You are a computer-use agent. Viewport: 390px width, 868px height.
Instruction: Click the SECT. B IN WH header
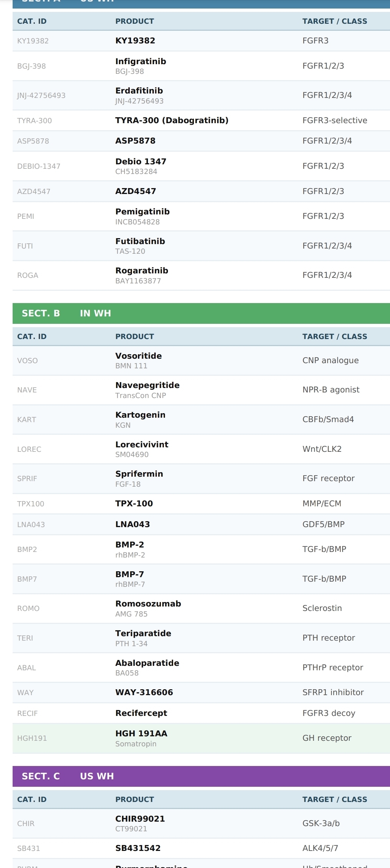pyautogui.click(x=201, y=313)
